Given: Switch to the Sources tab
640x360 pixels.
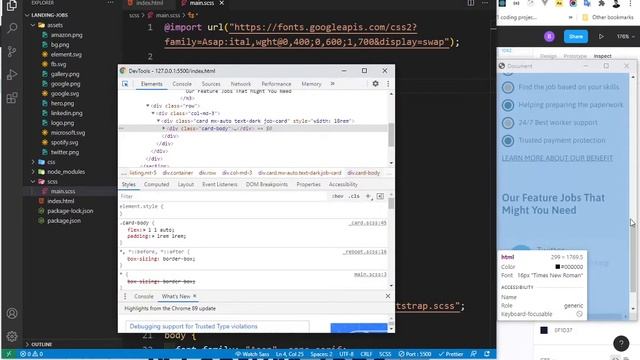Looking at the screenshot, I should click(211, 84).
